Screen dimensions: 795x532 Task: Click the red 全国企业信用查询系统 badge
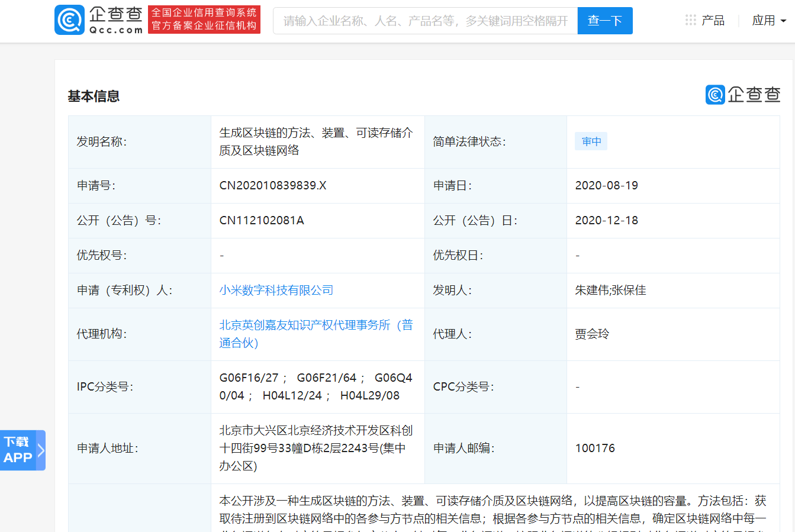pos(204,20)
